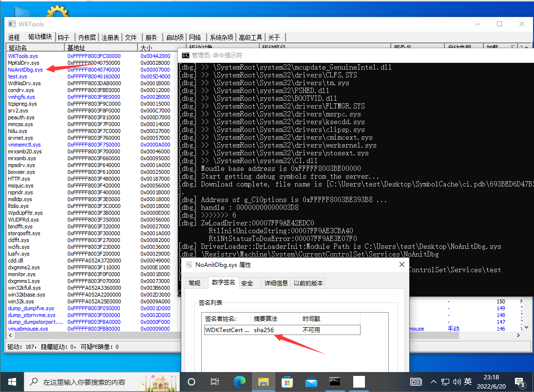Viewport: 534px width, 392px height.
Task: Click the 基地址 column header
Action: pyautogui.click(x=101, y=48)
